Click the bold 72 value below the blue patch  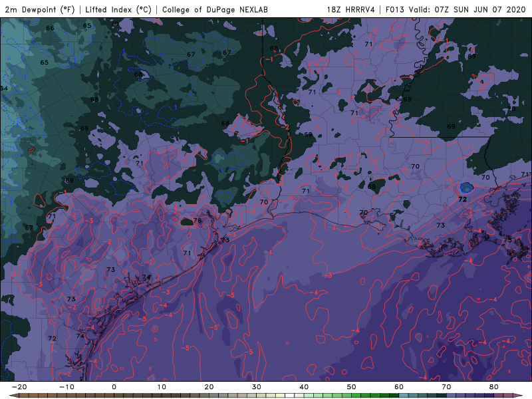coord(462,199)
